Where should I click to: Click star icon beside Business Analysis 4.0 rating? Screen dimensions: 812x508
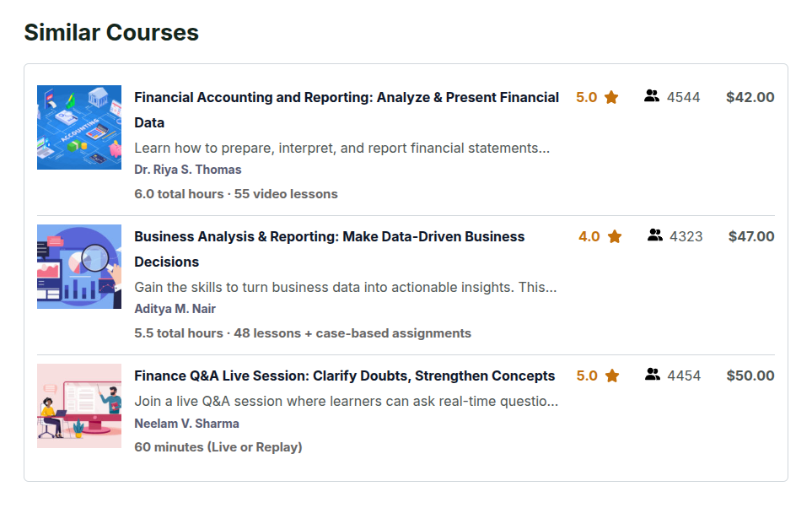click(x=614, y=237)
